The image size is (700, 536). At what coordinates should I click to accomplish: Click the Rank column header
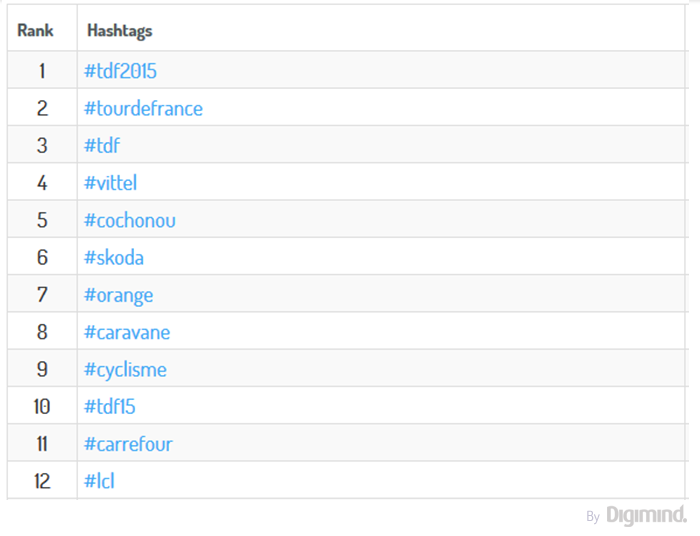coord(35,30)
